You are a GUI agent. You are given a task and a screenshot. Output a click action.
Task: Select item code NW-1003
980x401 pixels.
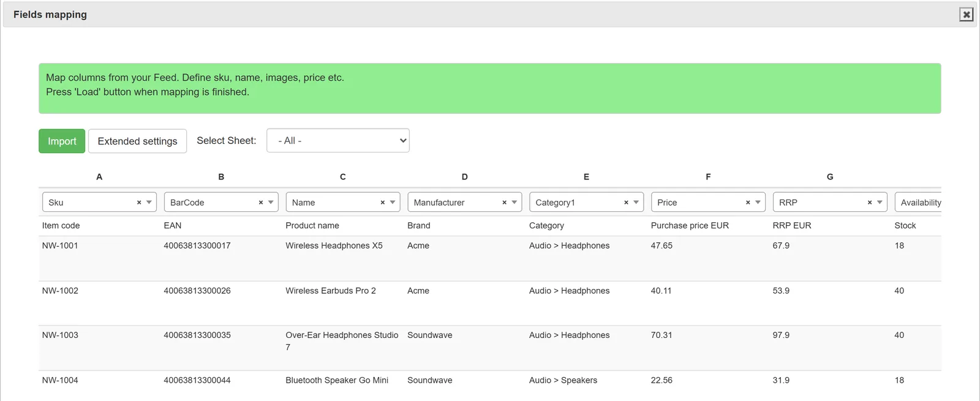pyautogui.click(x=60, y=335)
